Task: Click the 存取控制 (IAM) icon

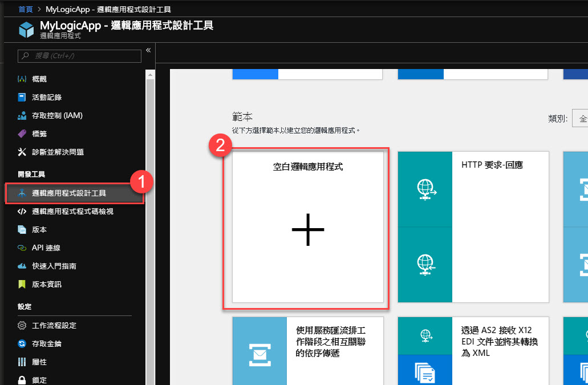Action: 22,116
